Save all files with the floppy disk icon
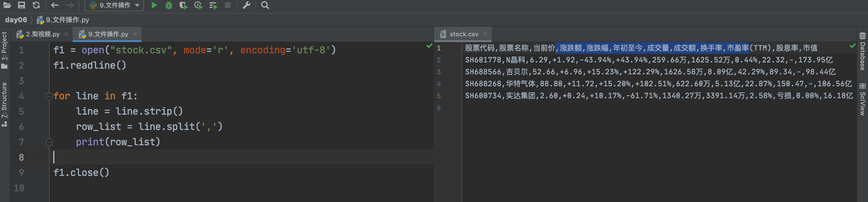Image resolution: width=868 pixels, height=202 pixels. point(22,5)
